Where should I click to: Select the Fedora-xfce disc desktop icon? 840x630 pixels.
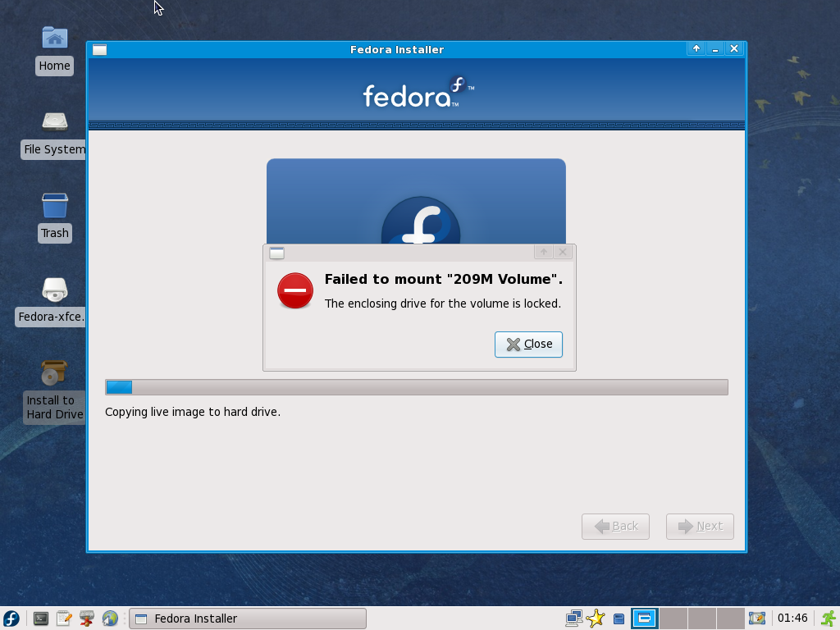click(x=52, y=302)
